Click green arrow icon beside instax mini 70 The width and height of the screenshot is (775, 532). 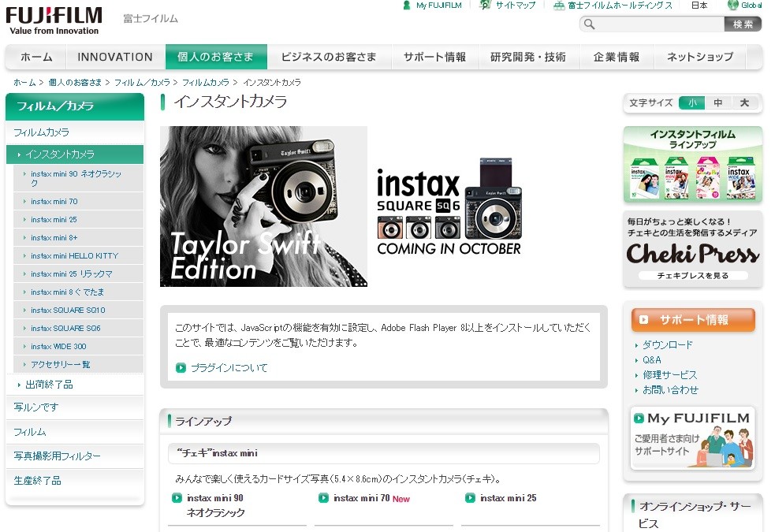(x=323, y=498)
